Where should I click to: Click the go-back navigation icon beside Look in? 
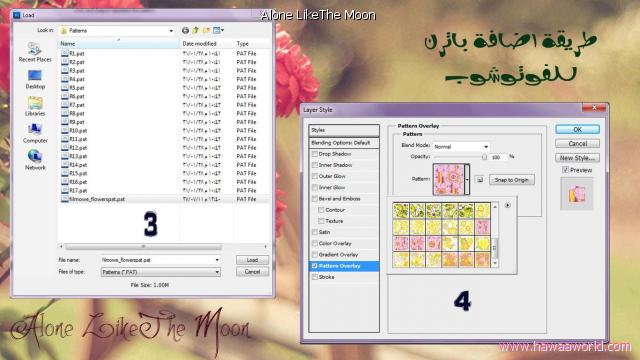[185, 30]
